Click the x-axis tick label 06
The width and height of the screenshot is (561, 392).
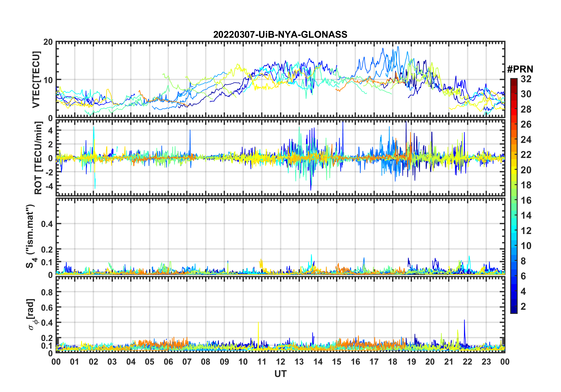tap(168, 361)
